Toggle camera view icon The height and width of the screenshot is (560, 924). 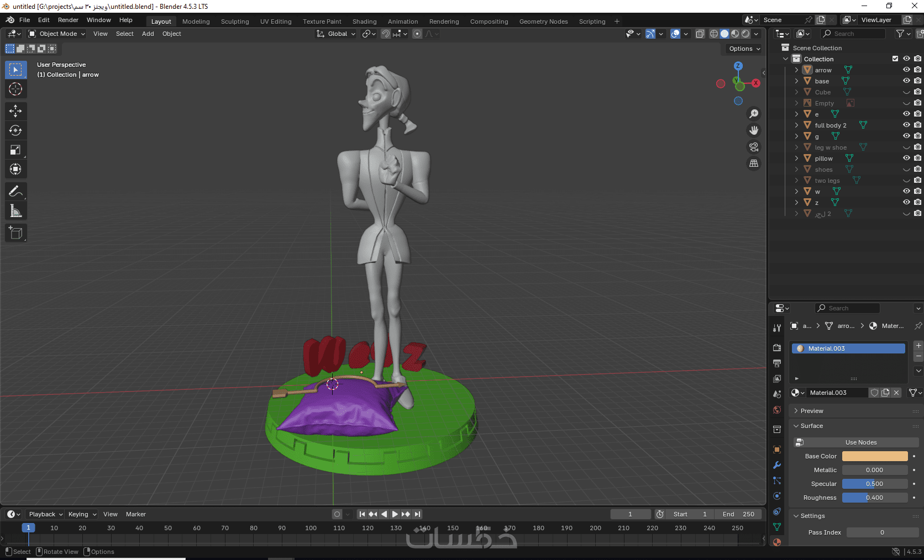point(754,147)
